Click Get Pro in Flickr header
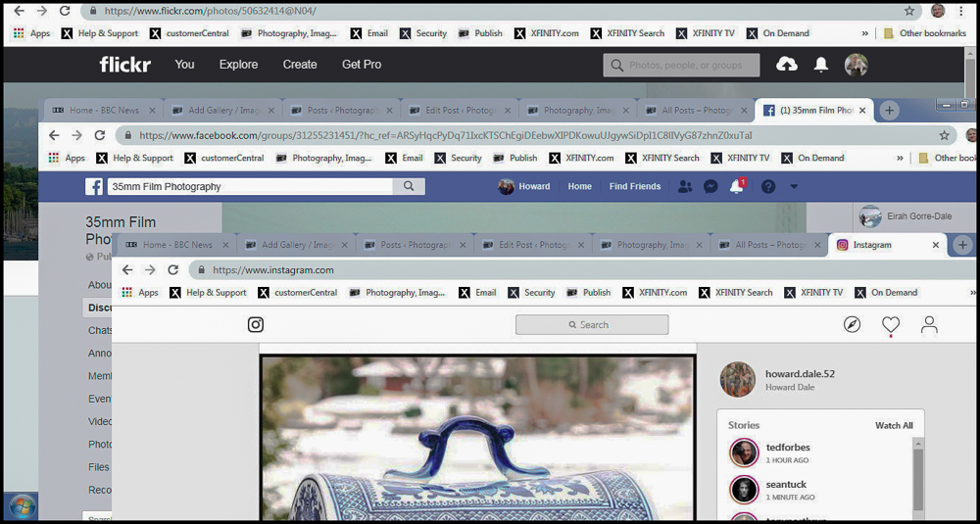 362,65
